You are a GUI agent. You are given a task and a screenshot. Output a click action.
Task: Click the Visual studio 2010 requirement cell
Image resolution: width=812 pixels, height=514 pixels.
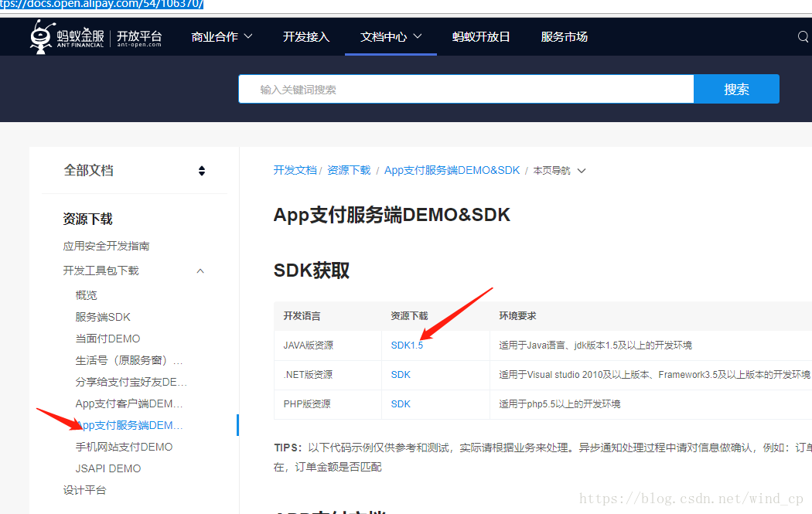tap(654, 375)
